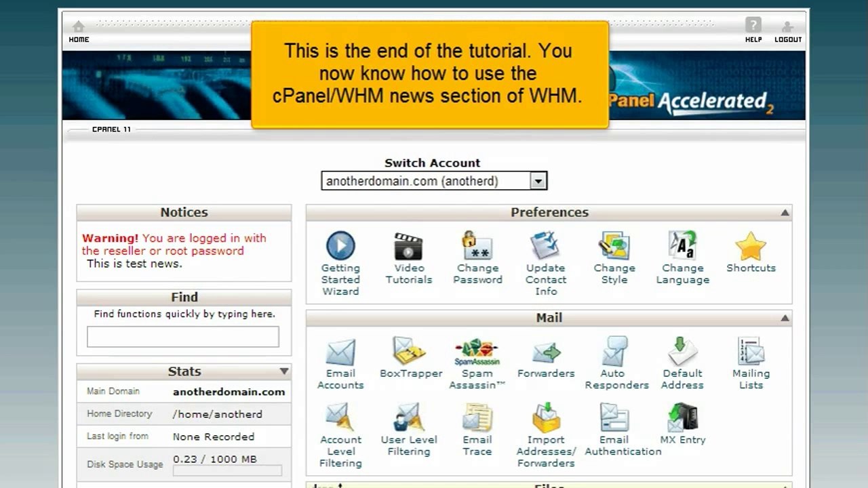Open the Email Trace icon
The image size is (868, 488).
(x=477, y=418)
